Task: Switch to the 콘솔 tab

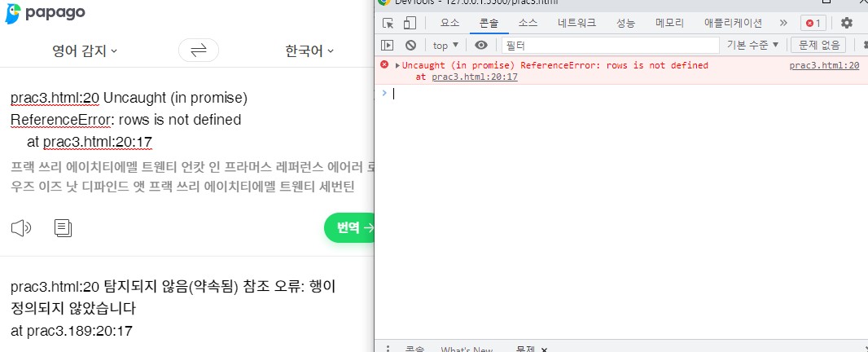Action: (x=489, y=24)
